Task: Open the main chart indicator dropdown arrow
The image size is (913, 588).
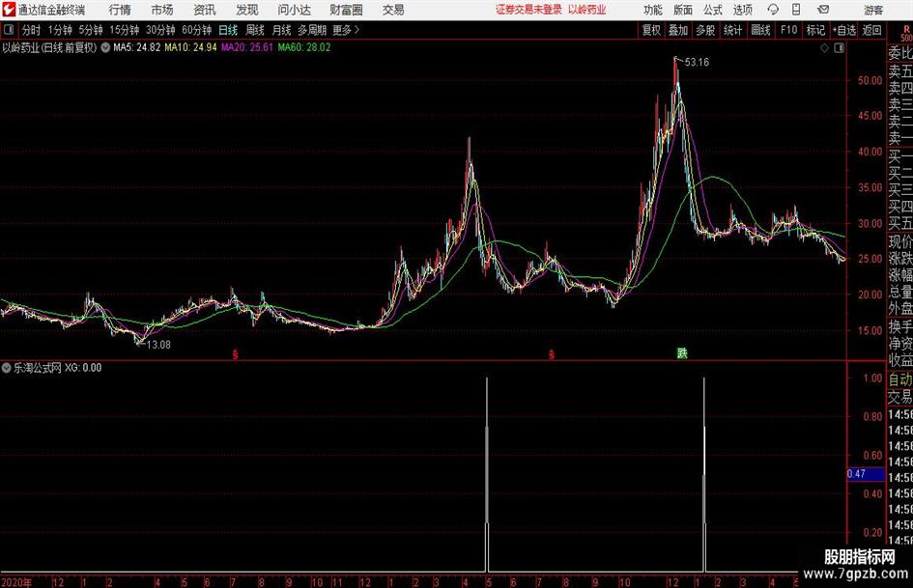Action: tap(105, 47)
